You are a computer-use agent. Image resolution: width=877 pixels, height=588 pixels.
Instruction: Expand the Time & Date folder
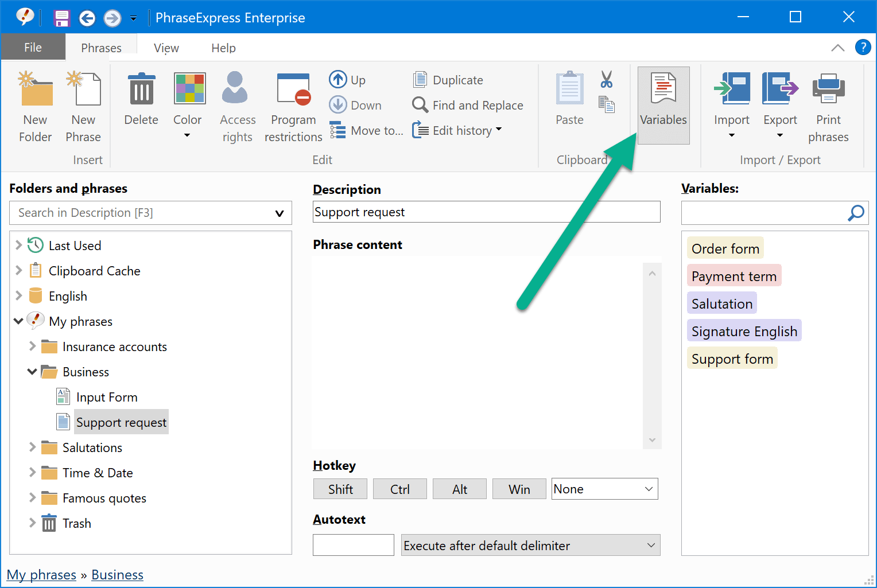coord(32,473)
